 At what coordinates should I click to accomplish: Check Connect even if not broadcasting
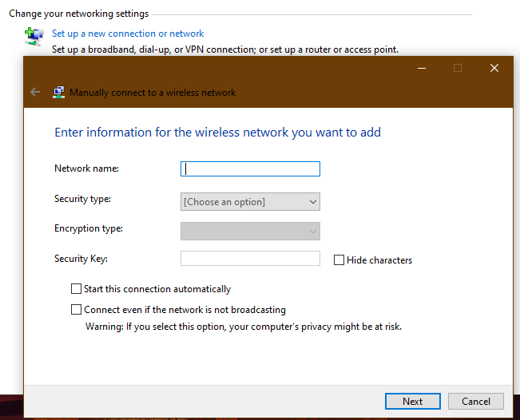click(76, 309)
